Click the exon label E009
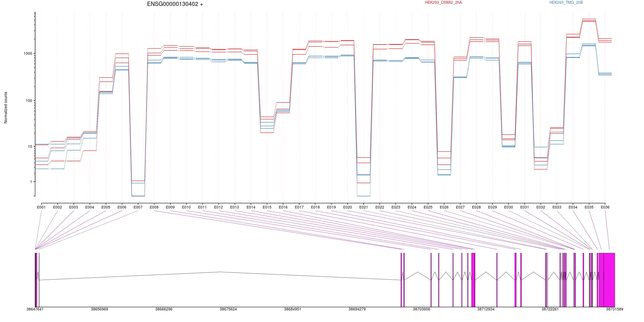The width and height of the screenshot is (644, 322). coord(170,207)
